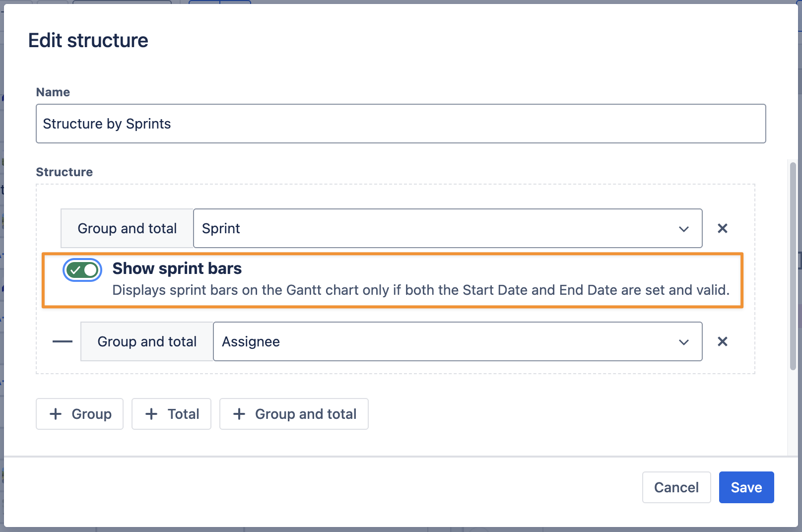
Task: Click the sprint bars description text
Action: [420, 290]
